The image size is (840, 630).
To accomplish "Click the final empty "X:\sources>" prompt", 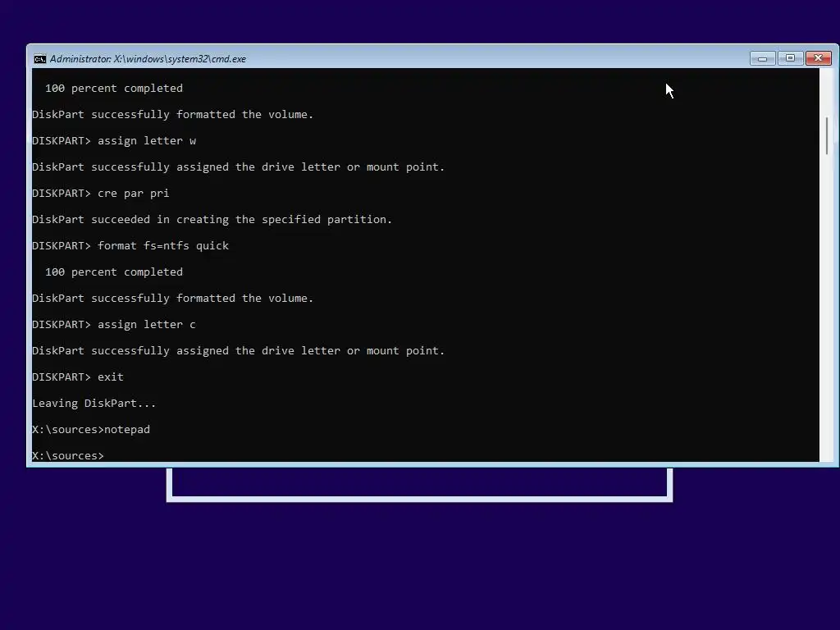I will point(68,456).
